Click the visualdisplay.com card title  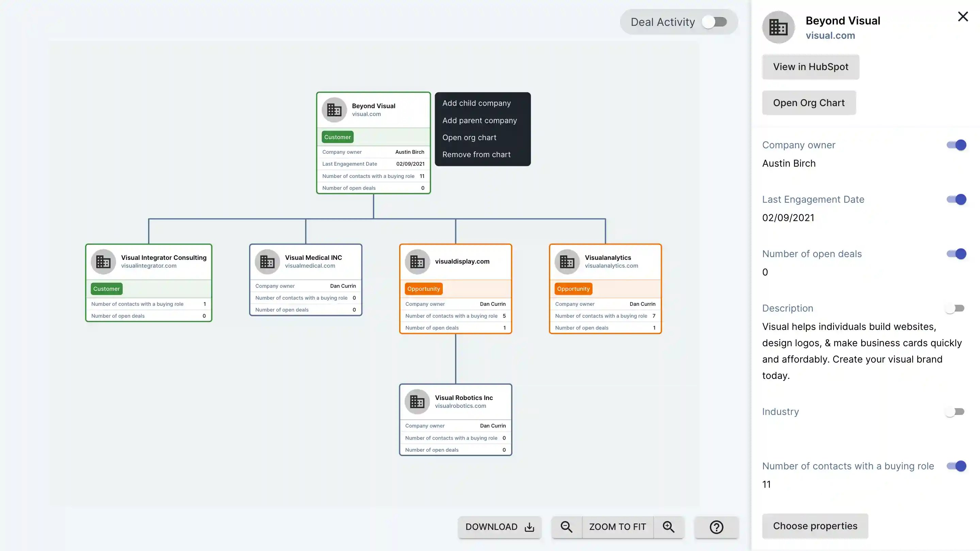pyautogui.click(x=462, y=261)
